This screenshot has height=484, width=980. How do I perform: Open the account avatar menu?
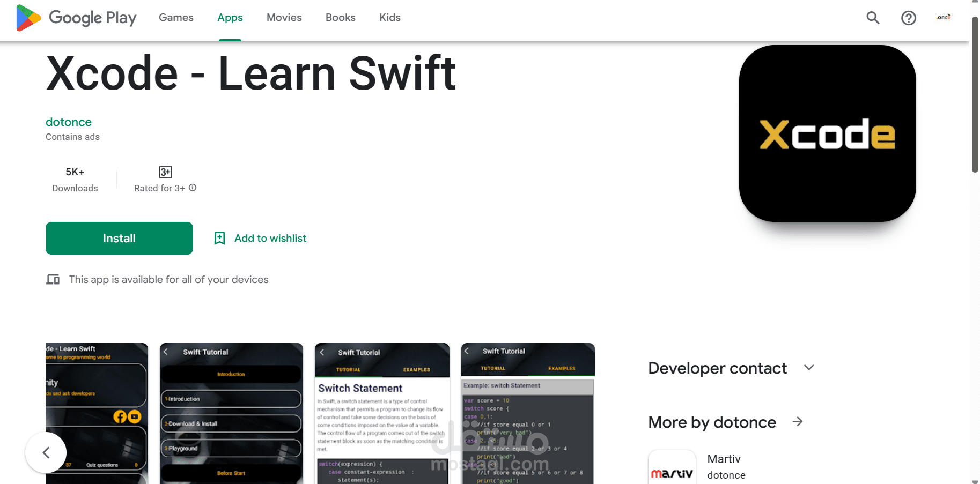pyautogui.click(x=944, y=18)
